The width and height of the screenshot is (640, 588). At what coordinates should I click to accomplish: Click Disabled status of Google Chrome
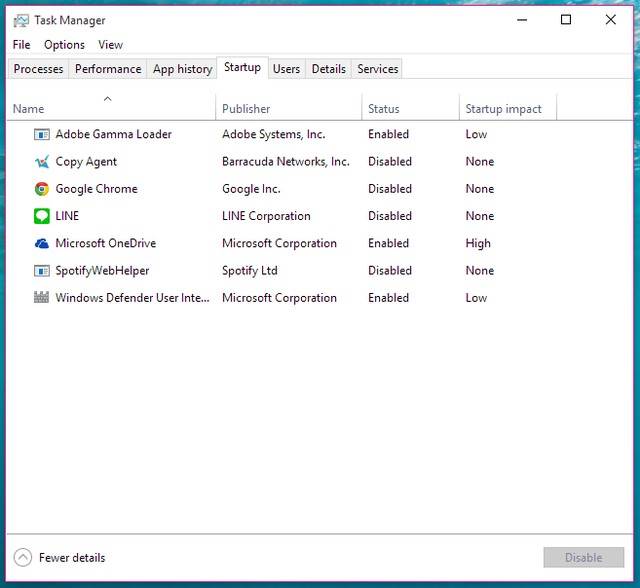pos(390,189)
